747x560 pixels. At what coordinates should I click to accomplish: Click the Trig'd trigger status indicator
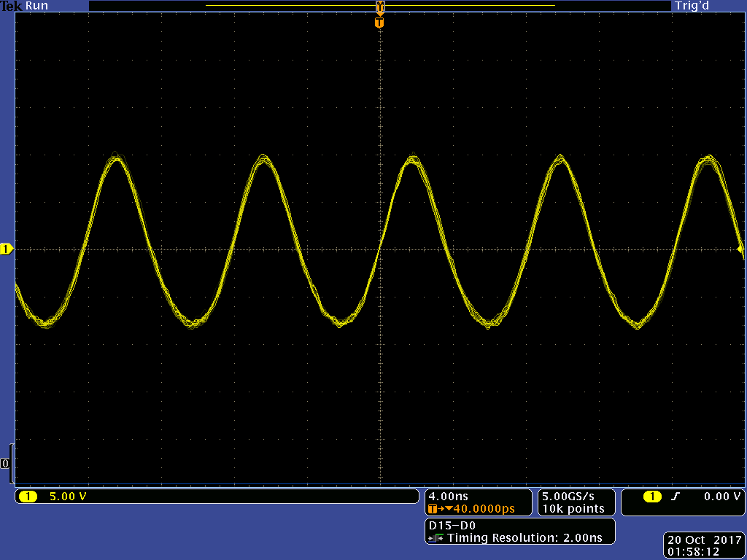[692, 6]
